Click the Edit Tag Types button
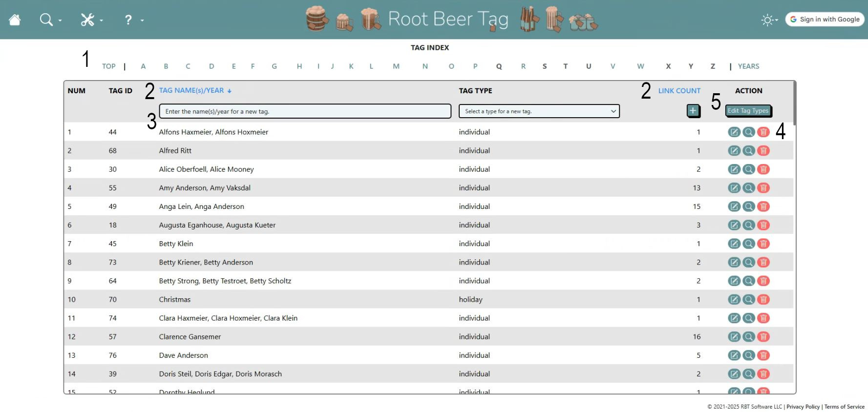The height and width of the screenshot is (412, 868). [x=747, y=111]
